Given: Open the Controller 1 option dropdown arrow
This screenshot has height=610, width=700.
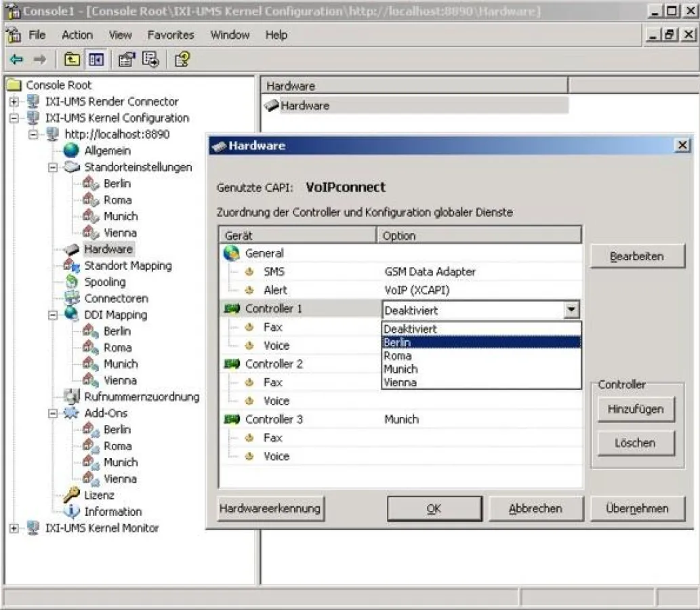Looking at the screenshot, I should pyautogui.click(x=572, y=310).
